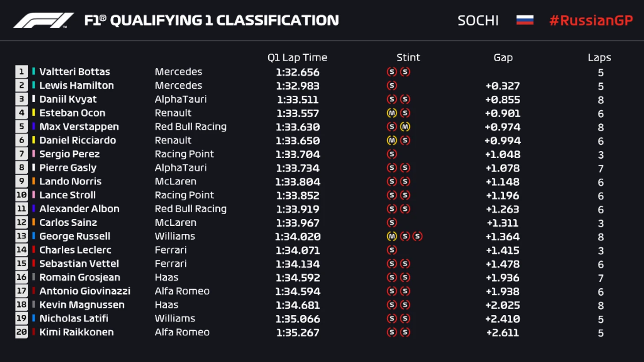Click George Russell's yellow medium tyre icon

[391, 236]
